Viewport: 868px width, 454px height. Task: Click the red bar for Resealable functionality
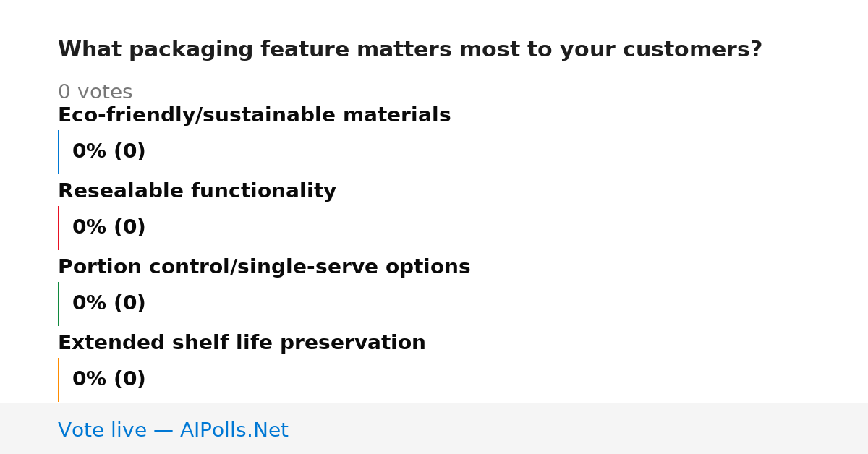pos(58,228)
